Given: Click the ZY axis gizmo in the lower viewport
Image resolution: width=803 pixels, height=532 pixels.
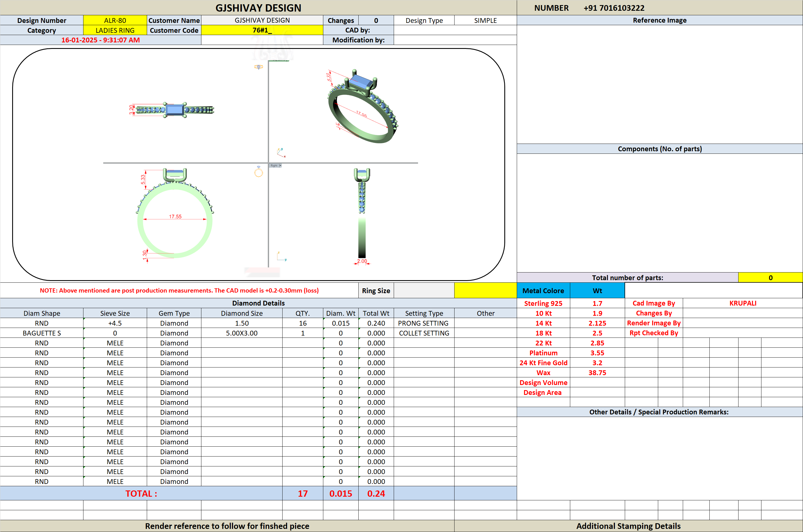Looking at the screenshot, I should [x=281, y=256].
